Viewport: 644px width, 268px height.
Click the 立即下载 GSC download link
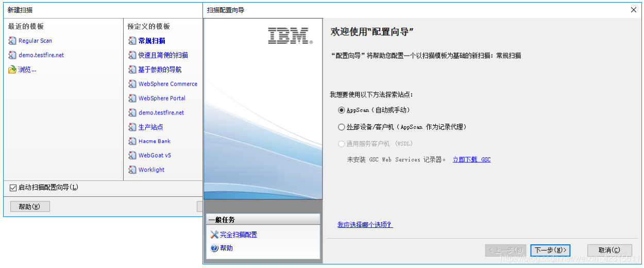(x=471, y=160)
